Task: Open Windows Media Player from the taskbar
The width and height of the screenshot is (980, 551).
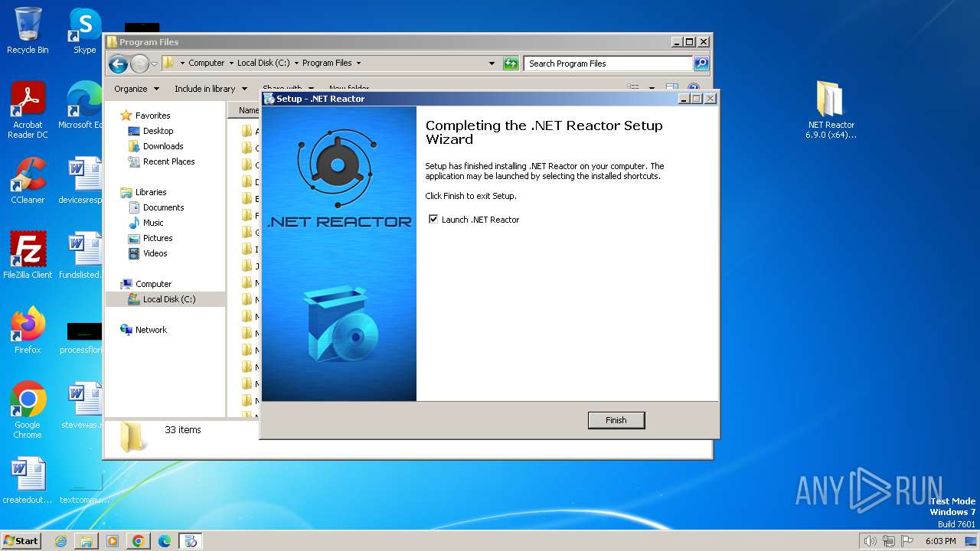Action: [x=113, y=541]
